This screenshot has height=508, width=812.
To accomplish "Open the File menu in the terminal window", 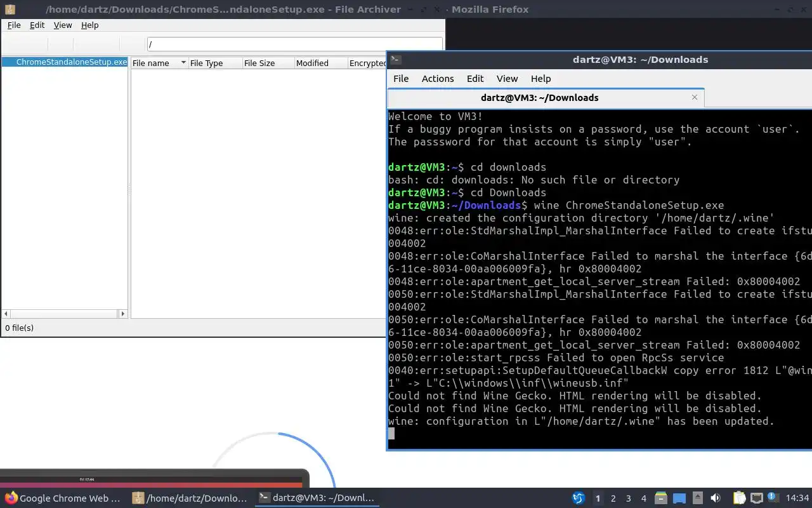I will [x=401, y=79].
